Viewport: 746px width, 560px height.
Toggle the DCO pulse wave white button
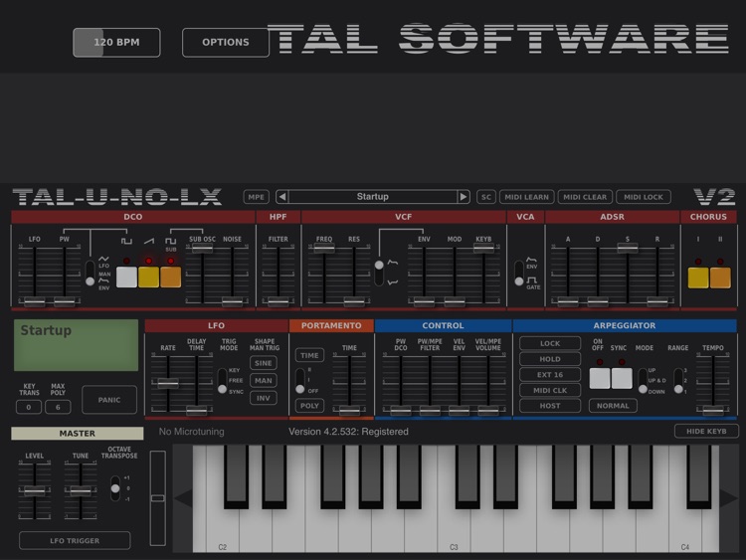pyautogui.click(x=126, y=277)
